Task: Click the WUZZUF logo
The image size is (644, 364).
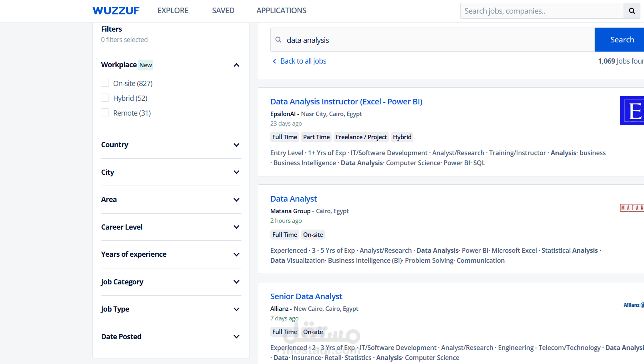Action: [x=116, y=10]
